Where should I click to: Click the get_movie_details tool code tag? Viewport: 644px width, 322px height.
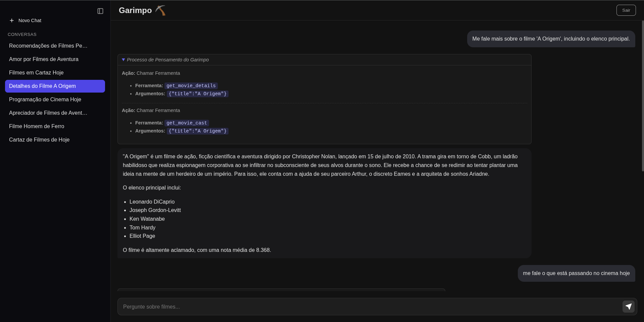pyautogui.click(x=191, y=86)
